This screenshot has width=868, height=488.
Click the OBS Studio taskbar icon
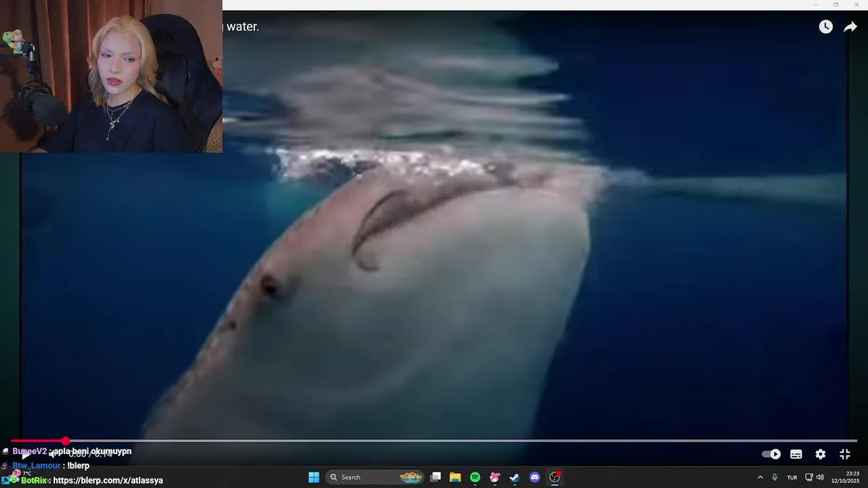click(x=555, y=477)
